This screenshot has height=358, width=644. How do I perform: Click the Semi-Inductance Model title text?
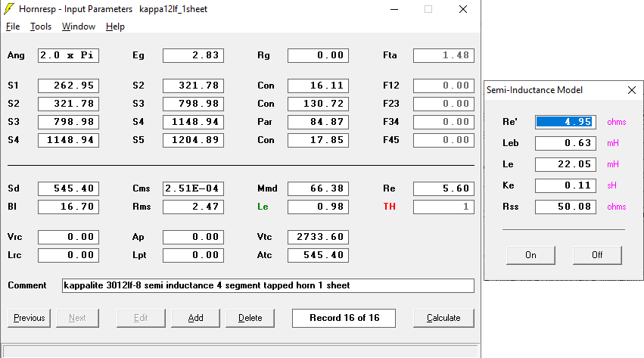tap(534, 90)
